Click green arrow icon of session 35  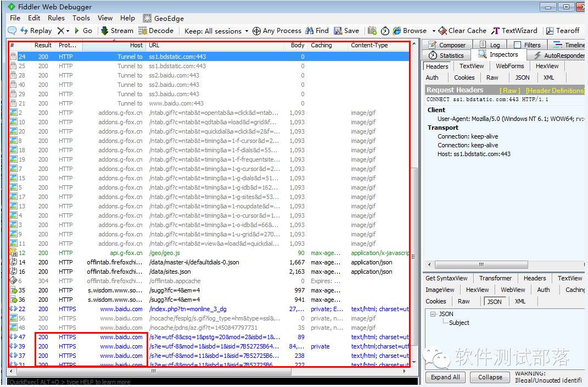point(13,290)
